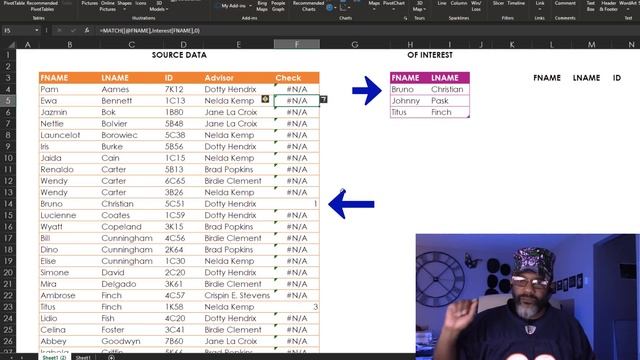Select the Pask cell in Of Interest
This screenshot has height=360, width=640.
coord(449,100)
